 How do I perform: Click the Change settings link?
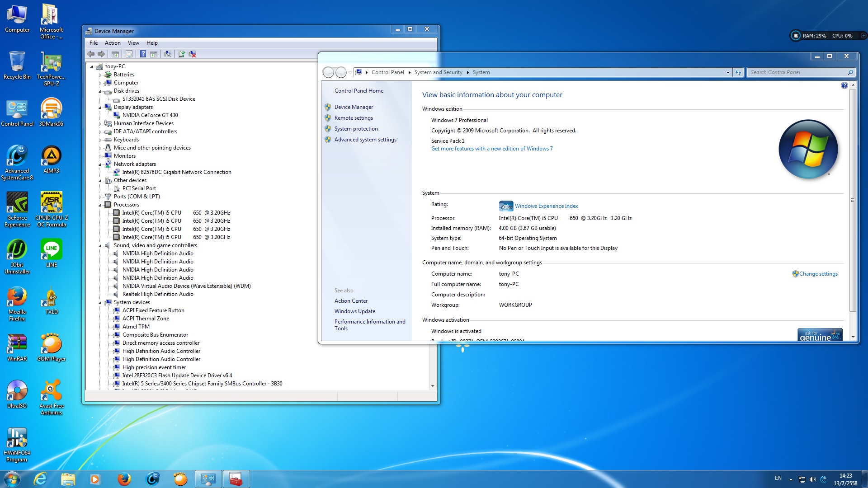tap(818, 274)
